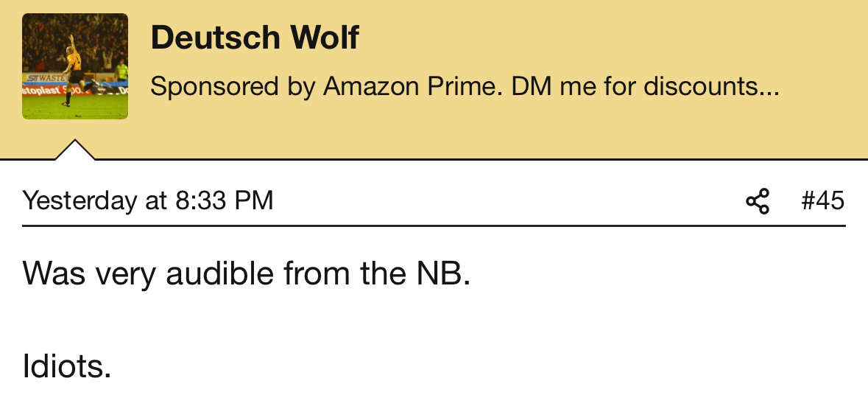
Task: Click '8:33 PM' in the post date
Action: pyautogui.click(x=225, y=200)
